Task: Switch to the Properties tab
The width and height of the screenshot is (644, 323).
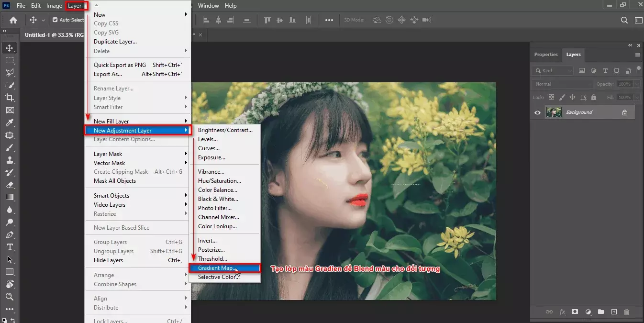Action: (546, 54)
